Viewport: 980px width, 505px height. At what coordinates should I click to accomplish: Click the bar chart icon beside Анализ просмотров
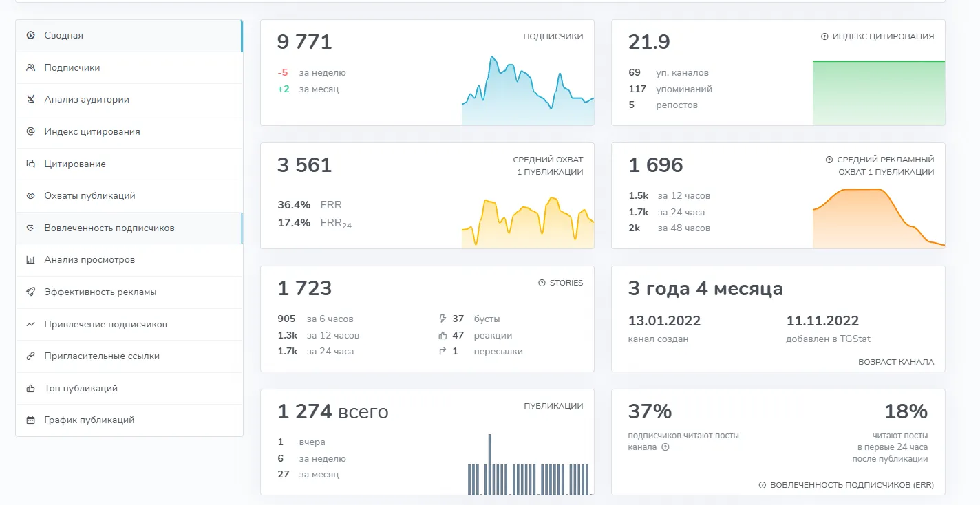[x=30, y=260]
